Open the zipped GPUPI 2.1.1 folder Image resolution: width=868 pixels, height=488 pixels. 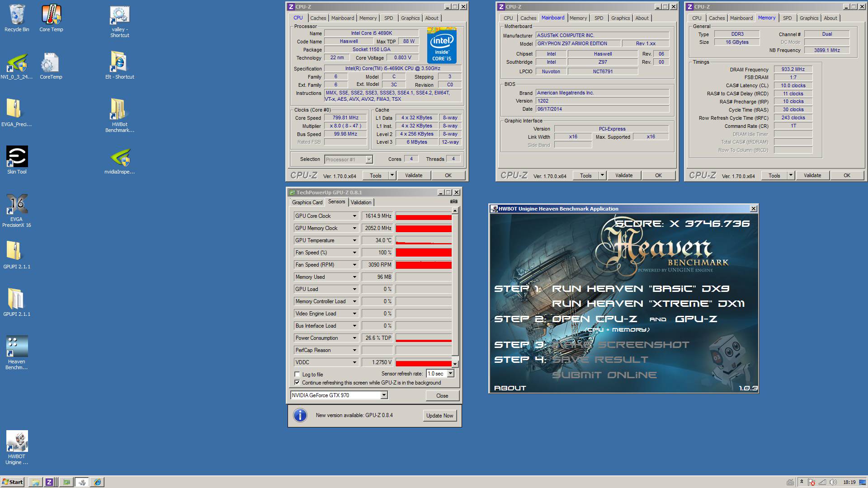click(17, 255)
